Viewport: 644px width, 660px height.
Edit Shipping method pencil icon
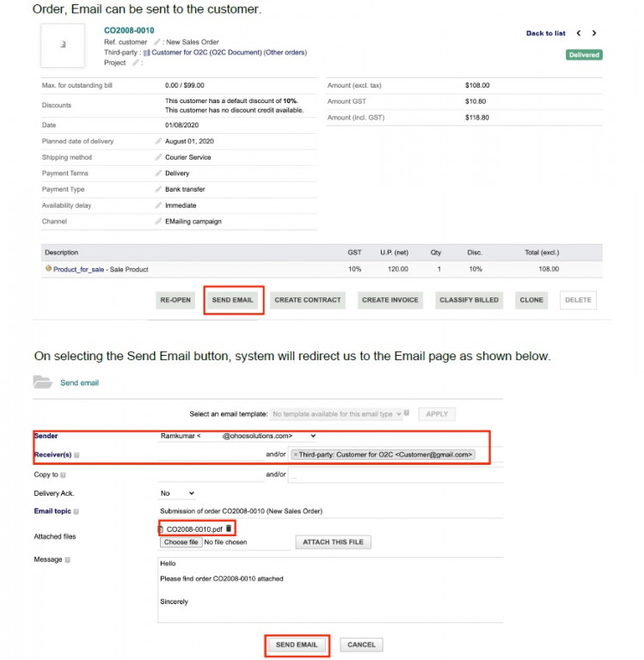(x=158, y=157)
